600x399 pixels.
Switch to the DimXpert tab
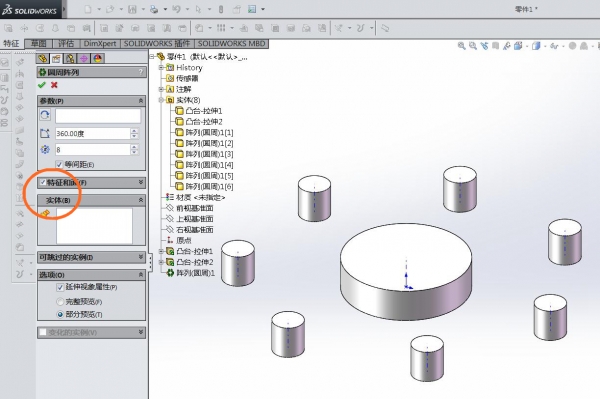pos(99,44)
